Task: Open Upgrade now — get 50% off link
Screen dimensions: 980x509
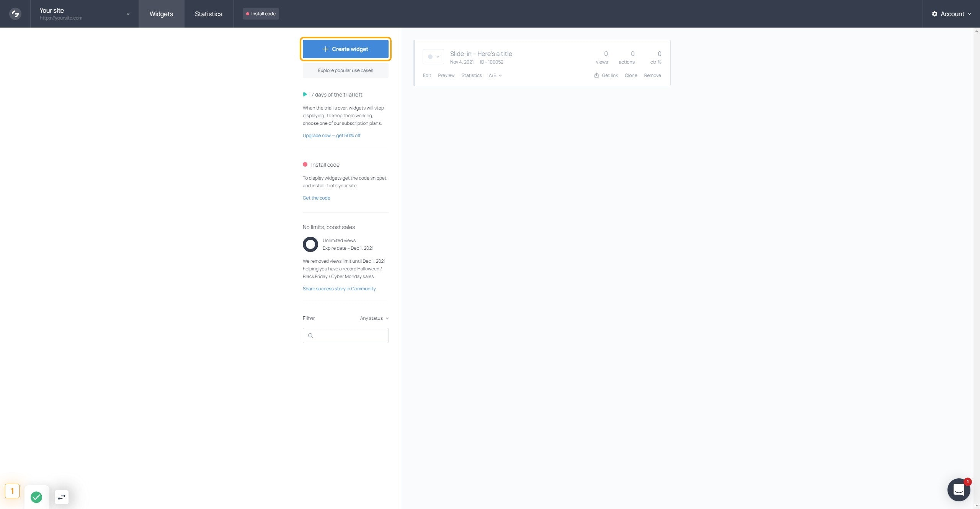Action: [331, 136]
